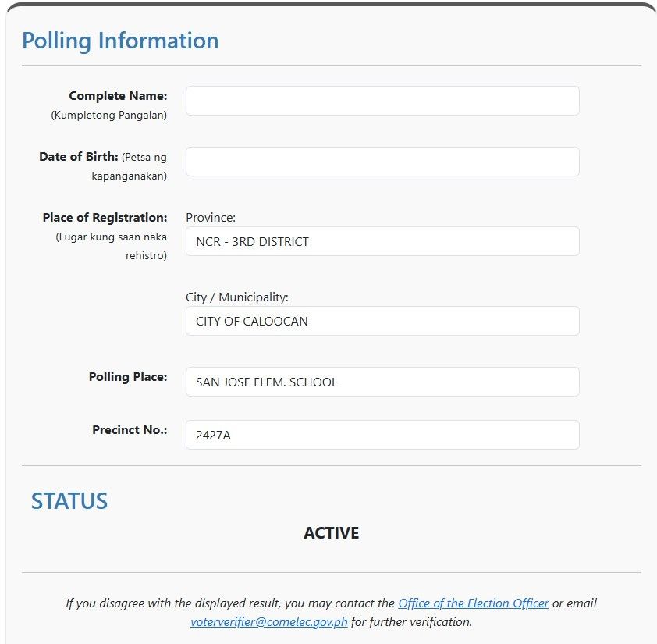Click the Place of Registration label
This screenshot has height=644, width=657.
[105, 218]
